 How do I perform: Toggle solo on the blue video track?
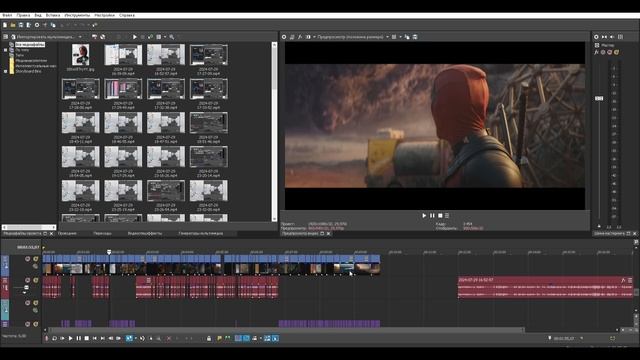[x=36, y=259]
